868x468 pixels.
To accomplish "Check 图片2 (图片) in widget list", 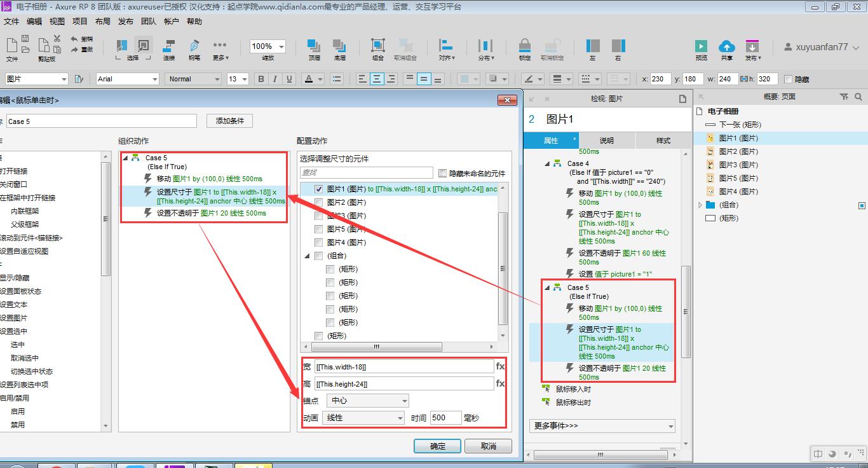I will 319,202.
